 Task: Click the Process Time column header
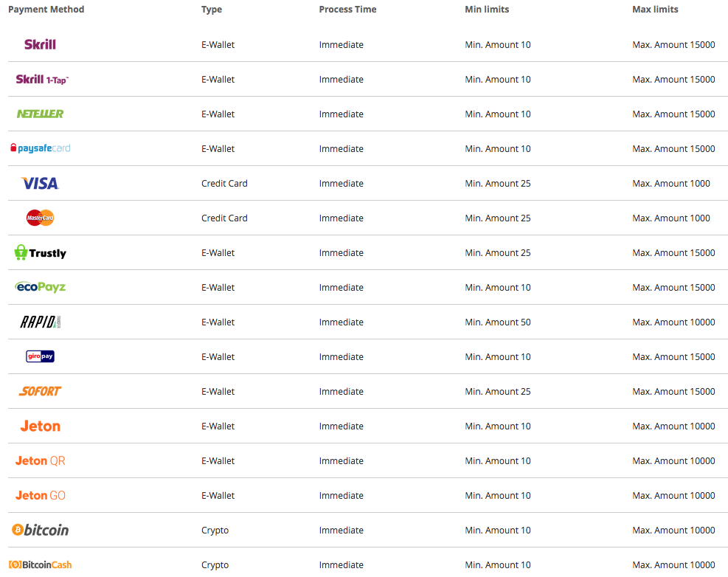[347, 10]
